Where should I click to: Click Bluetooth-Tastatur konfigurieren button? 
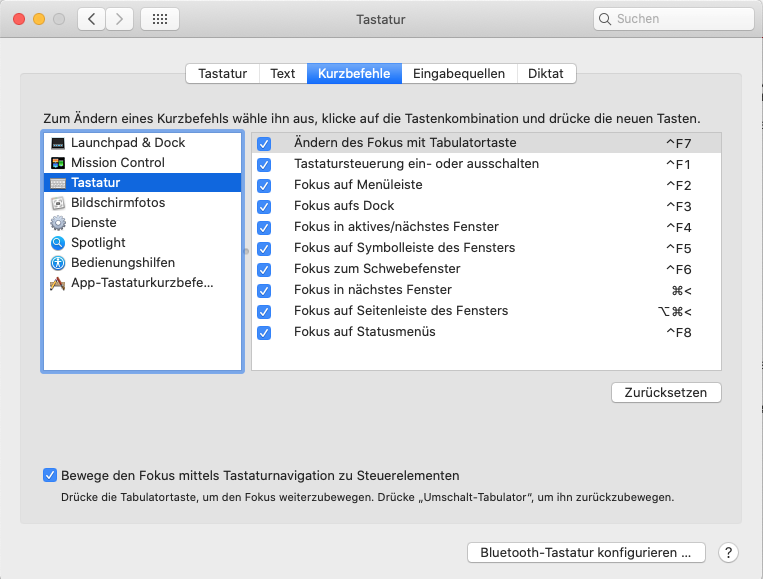tap(586, 553)
